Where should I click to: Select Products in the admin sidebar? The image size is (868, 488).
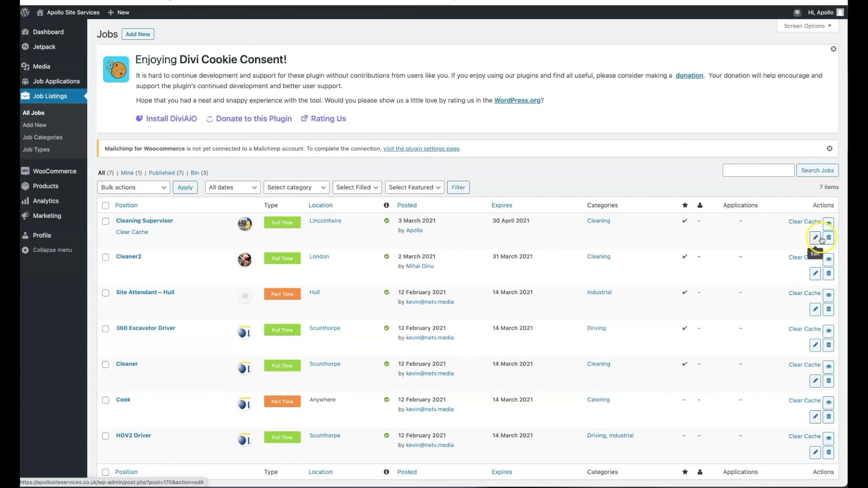click(x=45, y=186)
